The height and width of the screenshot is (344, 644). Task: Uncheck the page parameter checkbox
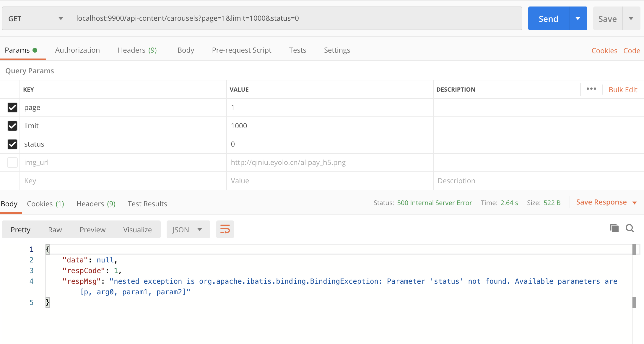tap(12, 108)
